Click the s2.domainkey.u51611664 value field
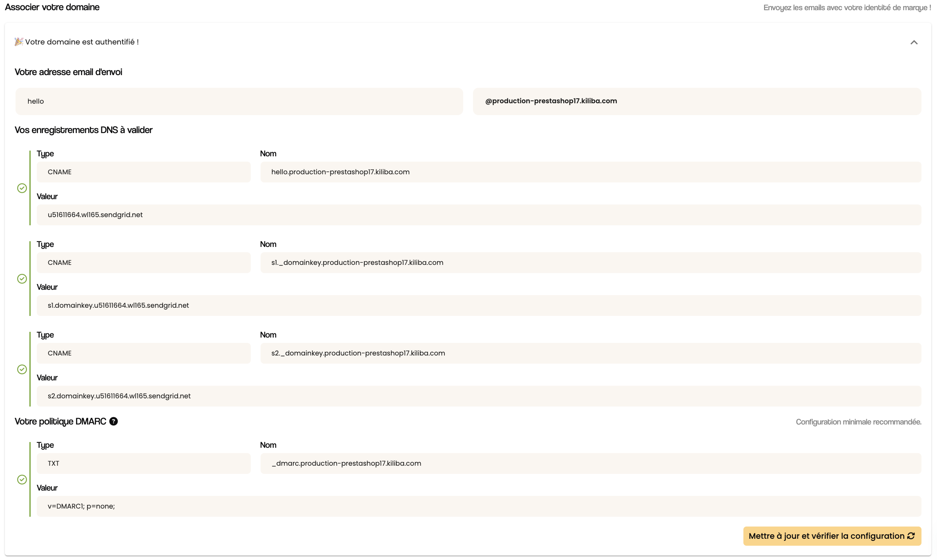The height and width of the screenshot is (560, 937). coord(479,396)
